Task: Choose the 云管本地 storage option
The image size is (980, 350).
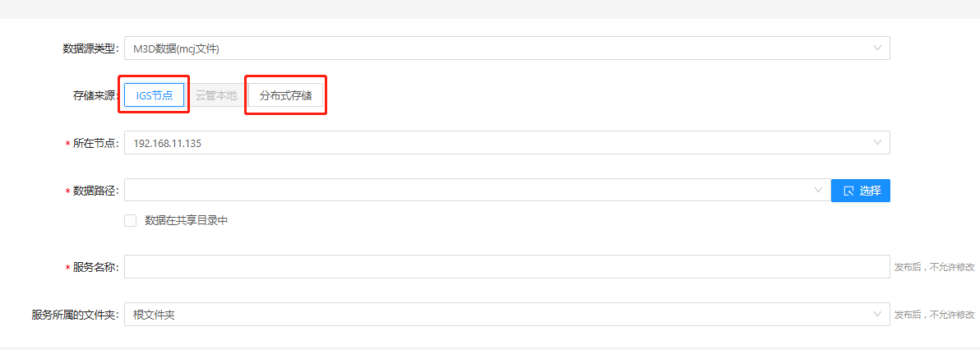Action: (215, 95)
